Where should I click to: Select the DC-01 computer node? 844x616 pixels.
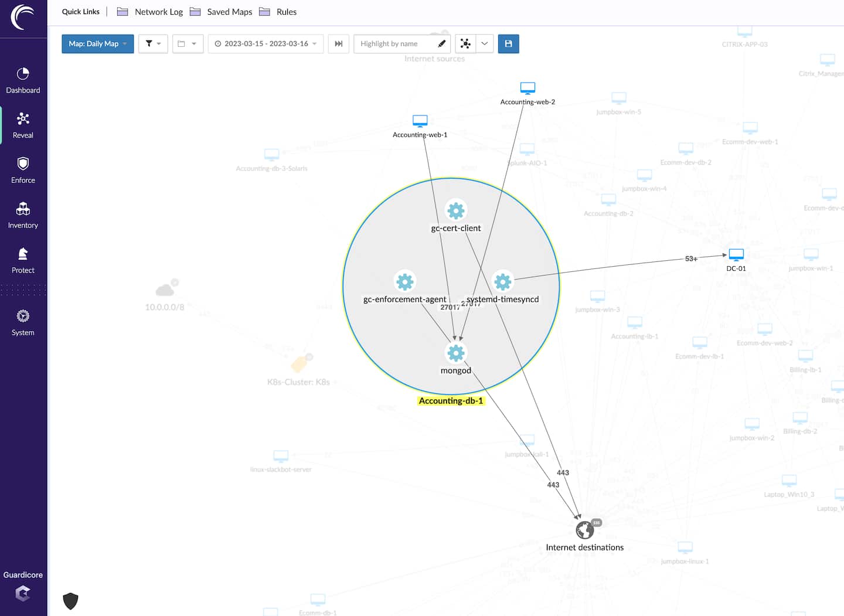tap(736, 255)
